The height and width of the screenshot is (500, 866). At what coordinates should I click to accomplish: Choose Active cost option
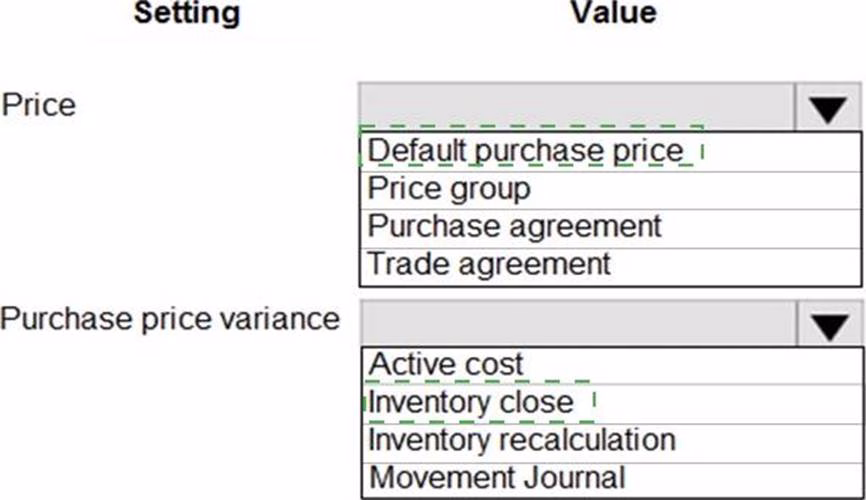pyautogui.click(x=446, y=365)
